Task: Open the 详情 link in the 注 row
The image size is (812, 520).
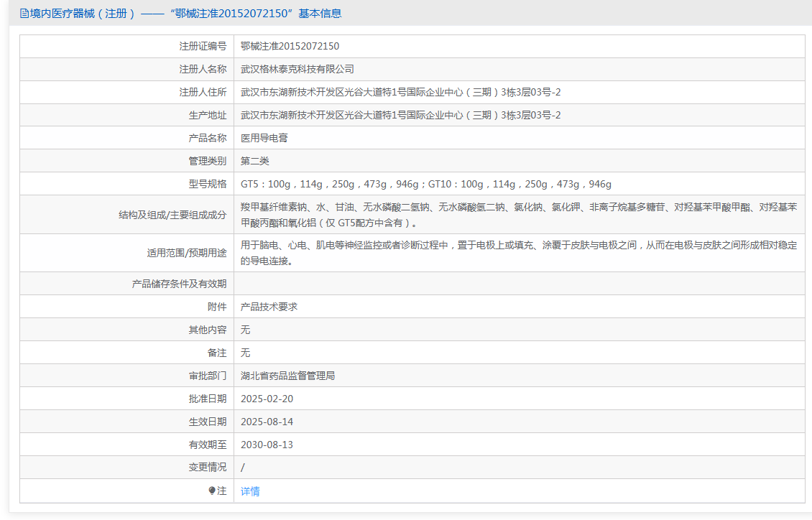Action: point(250,491)
